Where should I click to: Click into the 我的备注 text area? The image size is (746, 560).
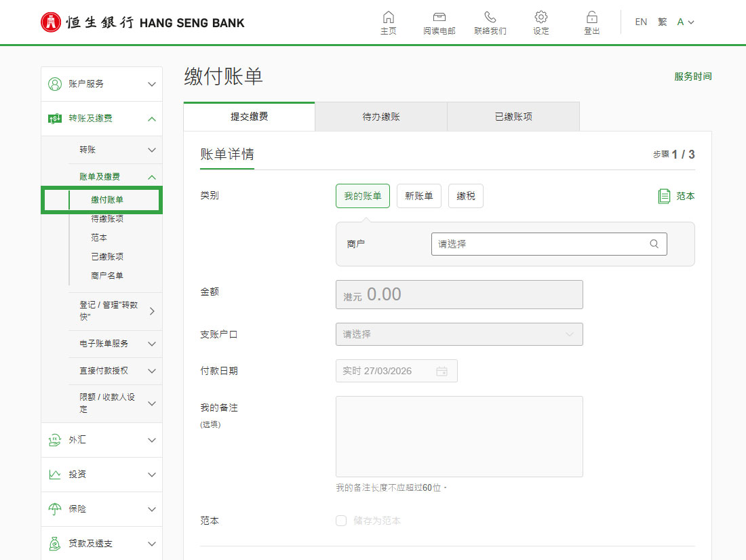coord(459,437)
